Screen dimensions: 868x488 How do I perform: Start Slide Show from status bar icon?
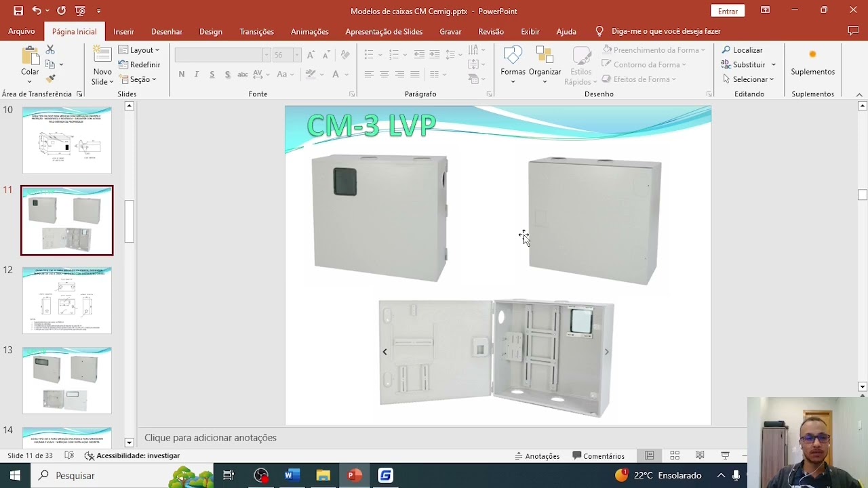coord(725,456)
